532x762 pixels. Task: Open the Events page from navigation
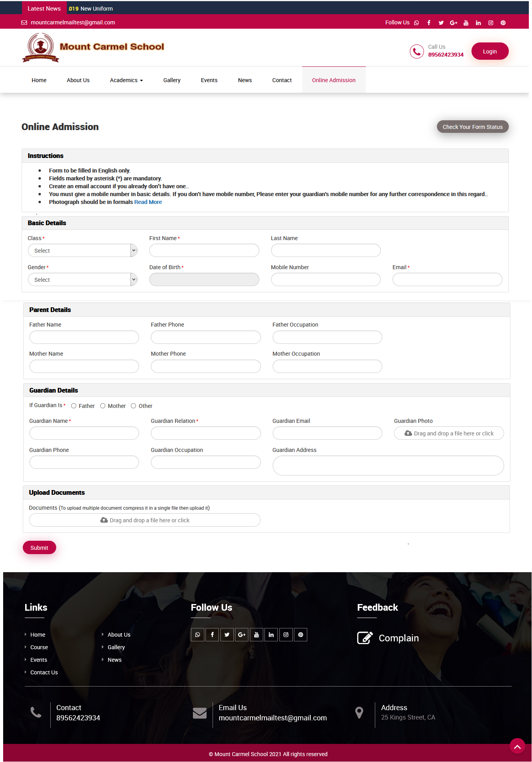click(209, 80)
